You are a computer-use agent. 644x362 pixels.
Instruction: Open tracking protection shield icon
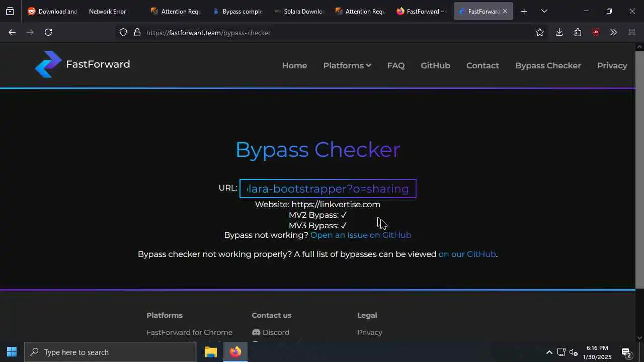123,32
